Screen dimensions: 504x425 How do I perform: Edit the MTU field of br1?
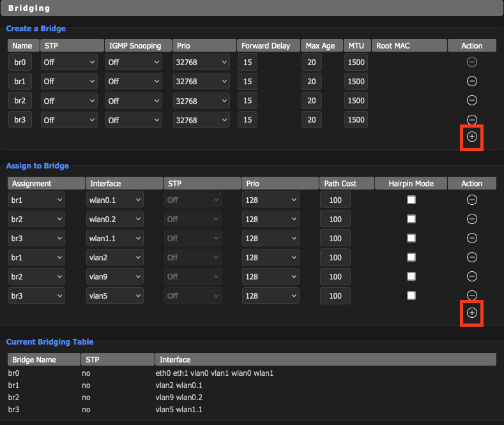click(356, 81)
